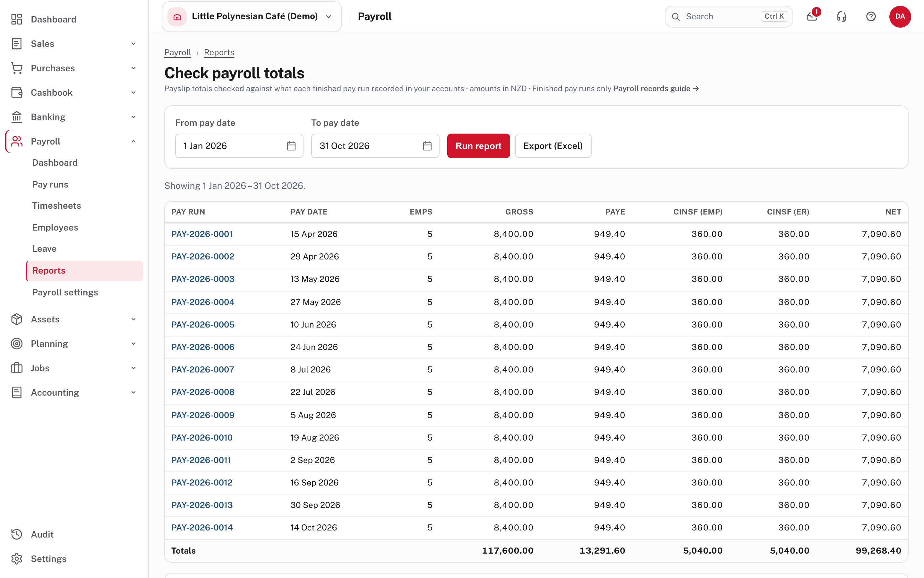Click the Banking building icon
The width and height of the screenshot is (924, 578).
tap(17, 117)
